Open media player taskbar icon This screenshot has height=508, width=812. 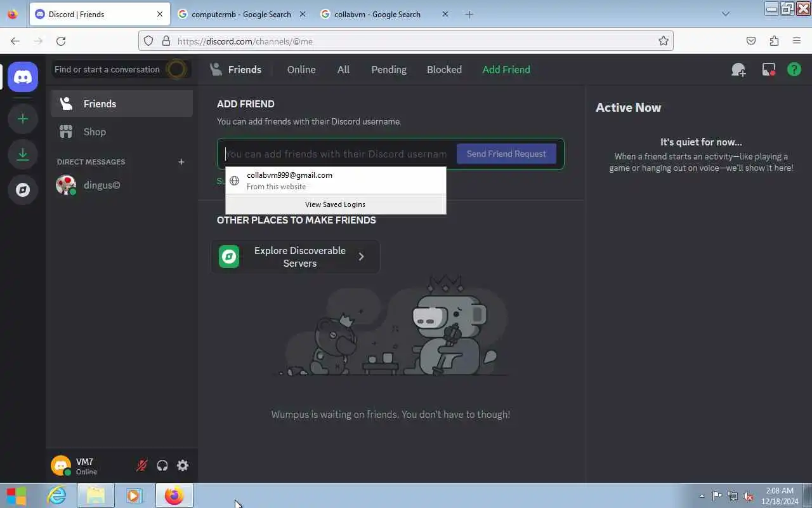click(x=134, y=496)
